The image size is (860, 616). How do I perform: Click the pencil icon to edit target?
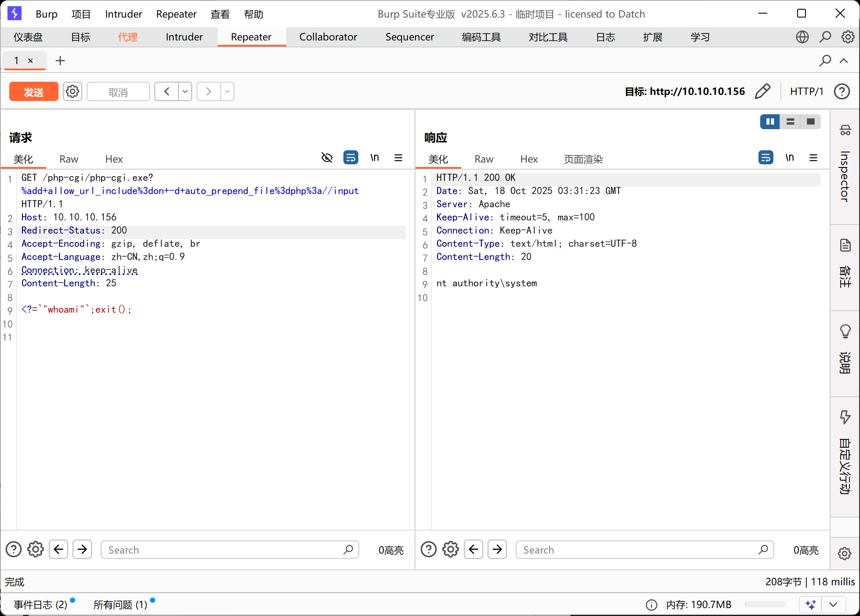(x=762, y=91)
